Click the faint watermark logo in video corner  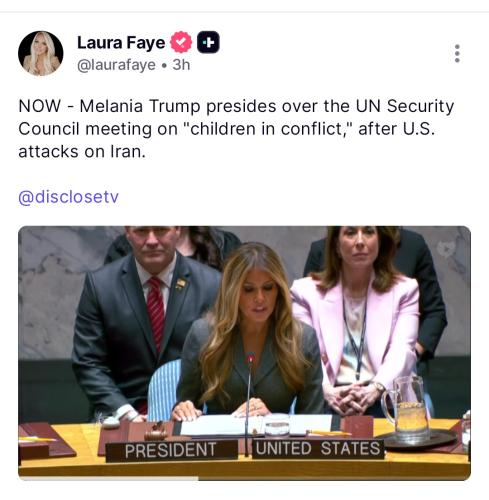[x=447, y=248]
